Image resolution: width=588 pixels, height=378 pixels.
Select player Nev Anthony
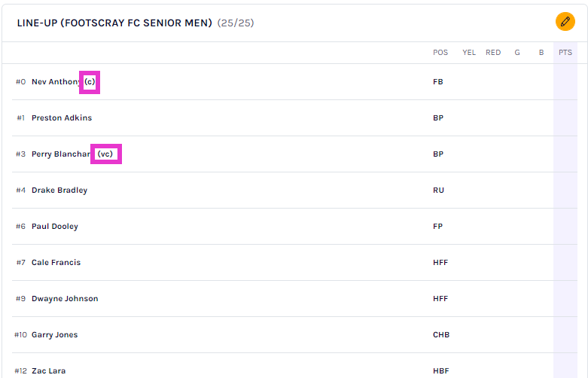click(56, 82)
